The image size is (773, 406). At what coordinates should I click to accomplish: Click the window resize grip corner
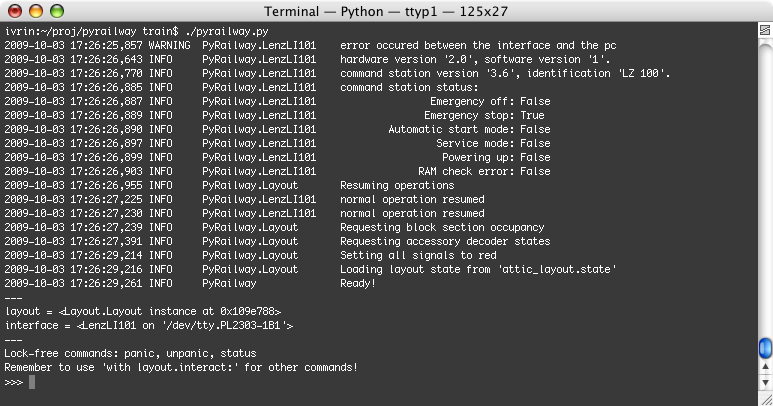pos(766,399)
